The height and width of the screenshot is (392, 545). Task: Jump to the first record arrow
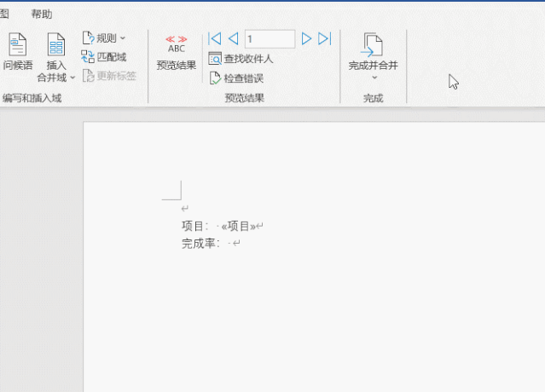(x=215, y=38)
